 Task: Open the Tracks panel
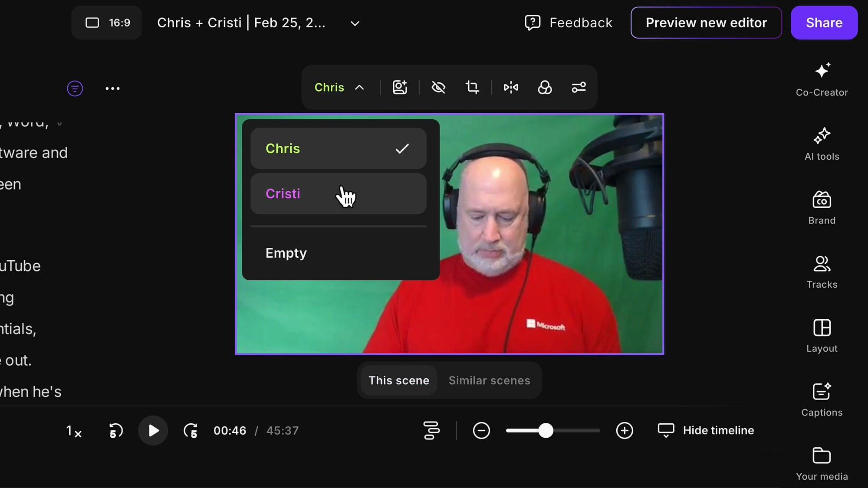pos(821,271)
